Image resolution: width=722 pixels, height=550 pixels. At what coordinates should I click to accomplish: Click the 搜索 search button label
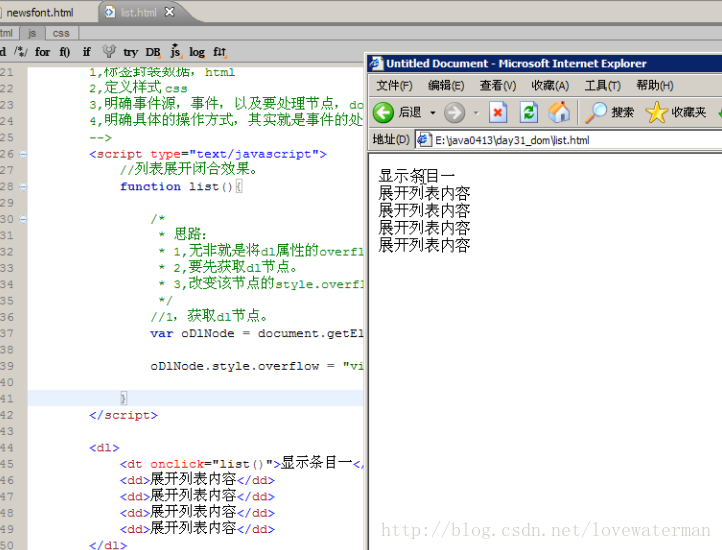623,112
